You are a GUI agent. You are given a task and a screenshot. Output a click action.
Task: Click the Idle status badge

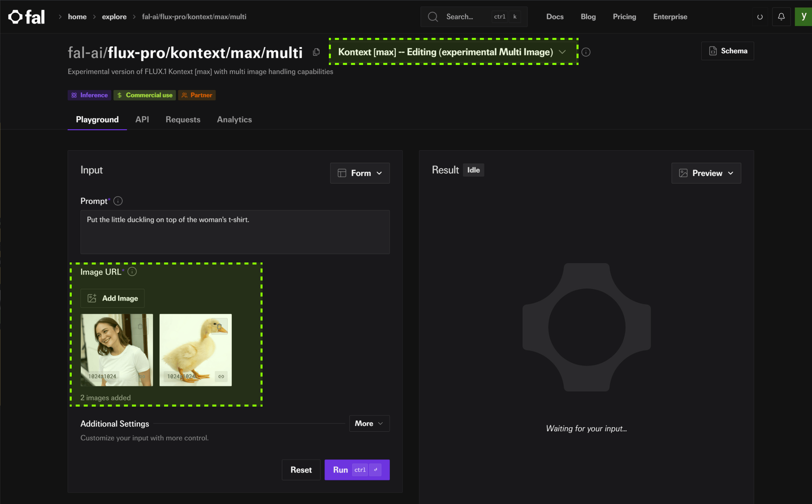pos(473,170)
